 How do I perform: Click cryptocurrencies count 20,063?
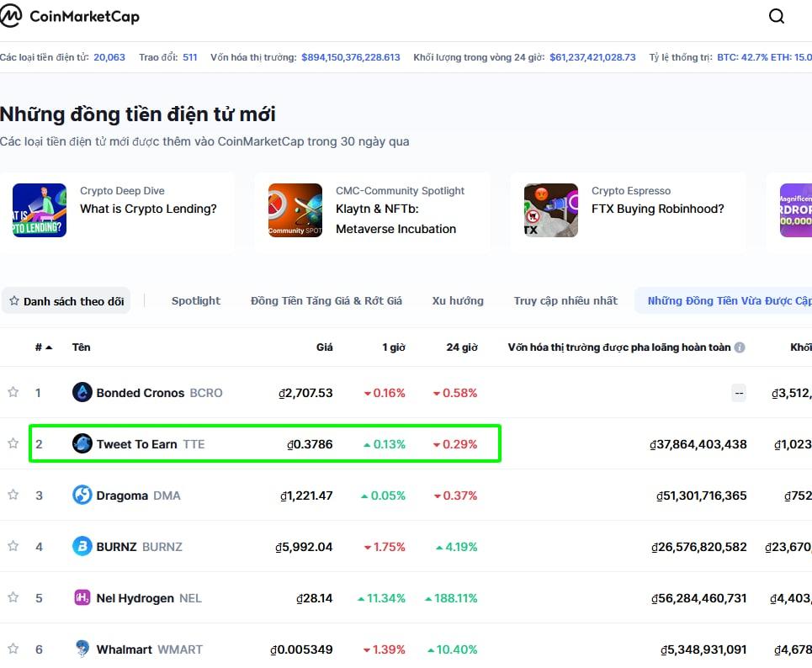pos(109,57)
